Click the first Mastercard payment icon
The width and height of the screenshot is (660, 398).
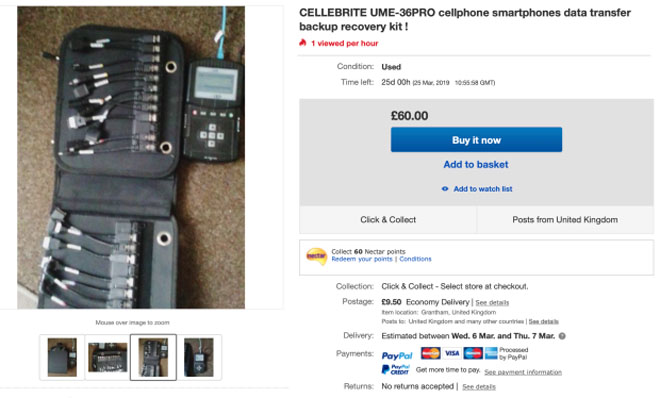point(431,353)
